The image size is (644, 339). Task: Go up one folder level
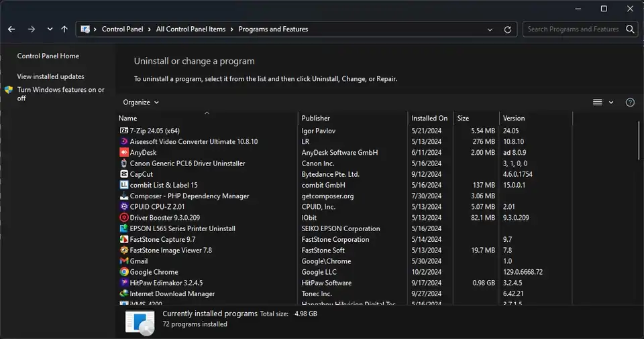pos(64,29)
